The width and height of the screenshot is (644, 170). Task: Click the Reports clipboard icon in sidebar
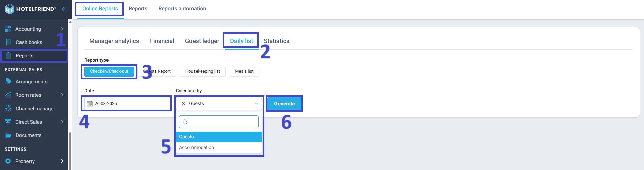coord(9,55)
